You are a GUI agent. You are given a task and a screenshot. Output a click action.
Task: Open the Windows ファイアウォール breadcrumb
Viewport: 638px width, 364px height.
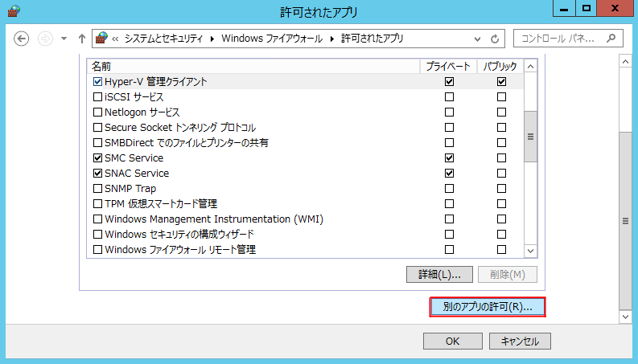(x=272, y=39)
